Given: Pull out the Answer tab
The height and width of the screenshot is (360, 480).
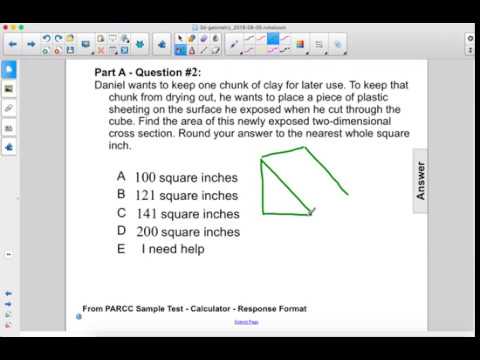Looking at the screenshot, I should pyautogui.click(x=420, y=180).
